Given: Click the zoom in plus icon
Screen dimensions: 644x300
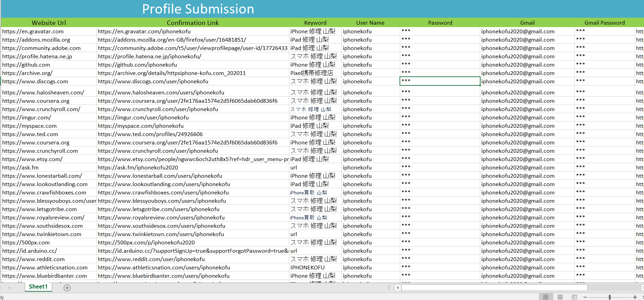Looking at the screenshot, I should pos(635,297).
